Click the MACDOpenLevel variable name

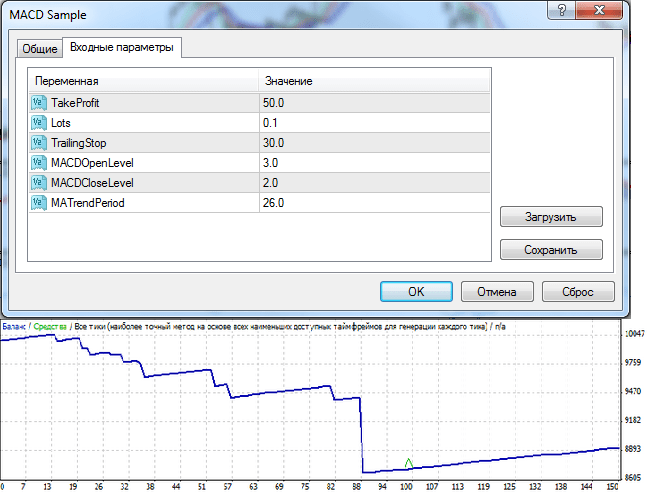tap(92, 163)
